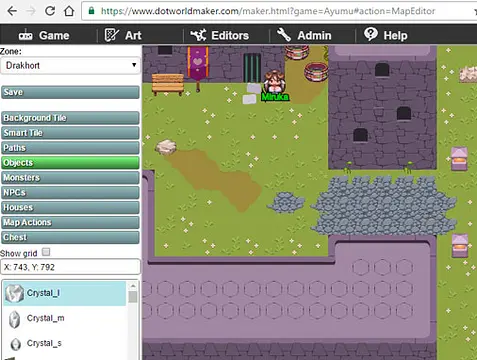Viewport: 477px width, 360px height.
Task: Click the secure padlock icon
Action: [91, 11]
